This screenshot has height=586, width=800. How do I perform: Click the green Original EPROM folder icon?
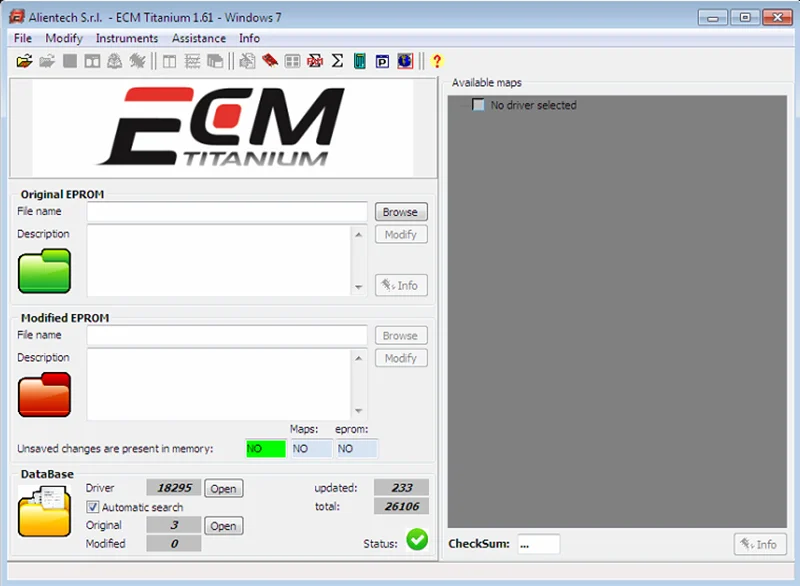pos(44,271)
